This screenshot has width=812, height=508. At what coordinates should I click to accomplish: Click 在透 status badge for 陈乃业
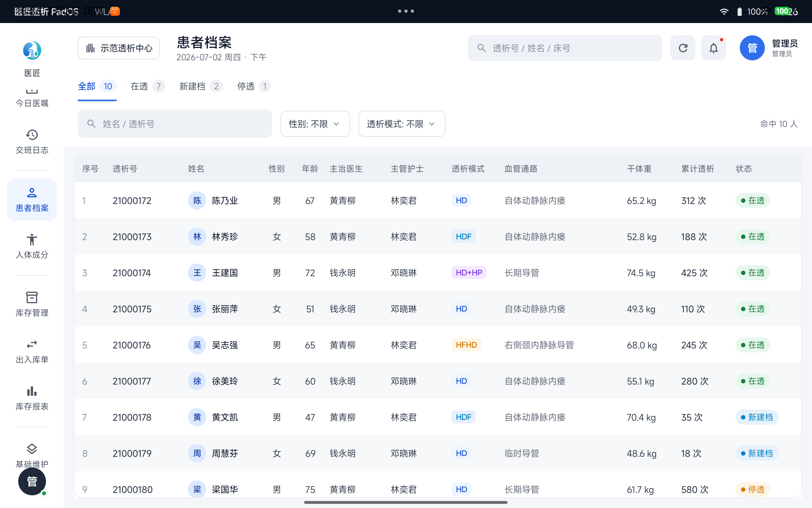pyautogui.click(x=753, y=200)
